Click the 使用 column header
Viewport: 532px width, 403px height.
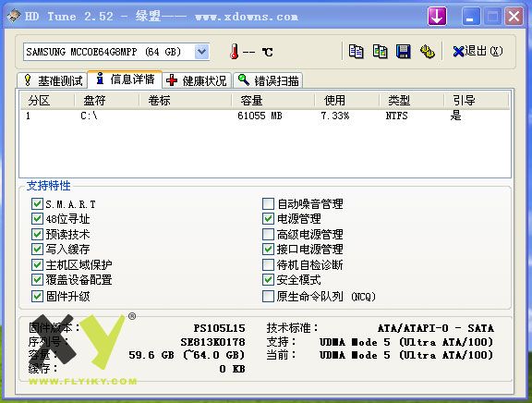pos(346,101)
